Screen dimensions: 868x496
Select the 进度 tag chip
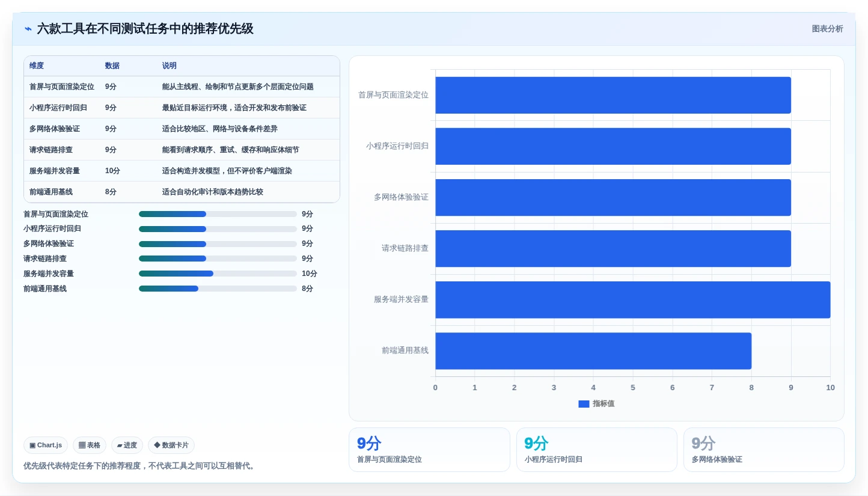(127, 445)
